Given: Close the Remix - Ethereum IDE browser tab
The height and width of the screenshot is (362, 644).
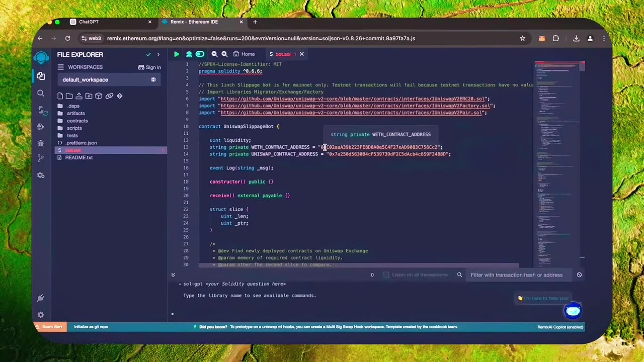Looking at the screenshot, I should pos(241,22).
